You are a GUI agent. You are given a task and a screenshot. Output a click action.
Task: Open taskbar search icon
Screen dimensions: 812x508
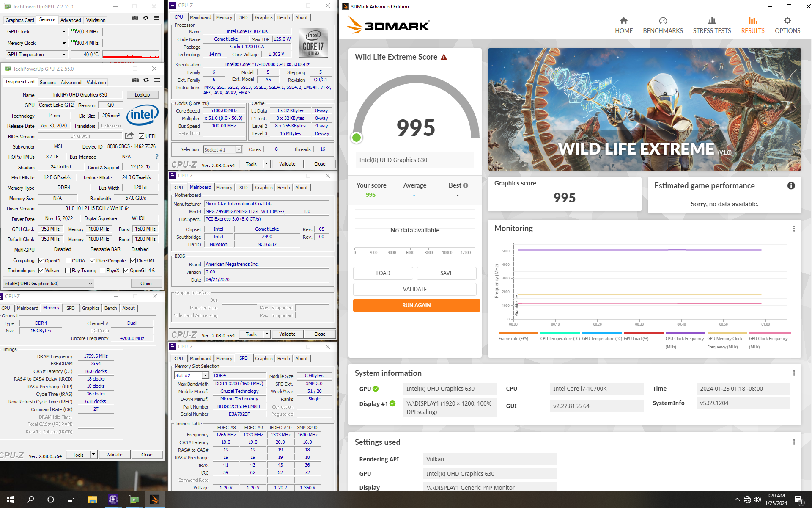point(30,500)
